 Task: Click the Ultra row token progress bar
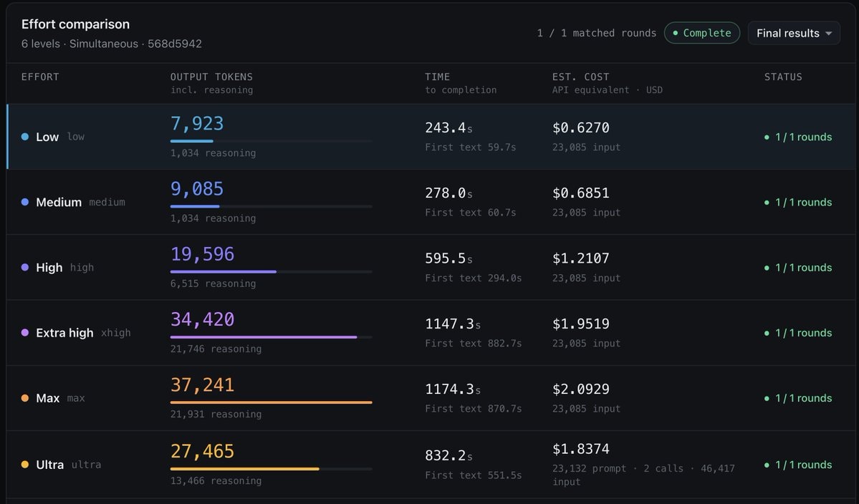pyautogui.click(x=272, y=469)
